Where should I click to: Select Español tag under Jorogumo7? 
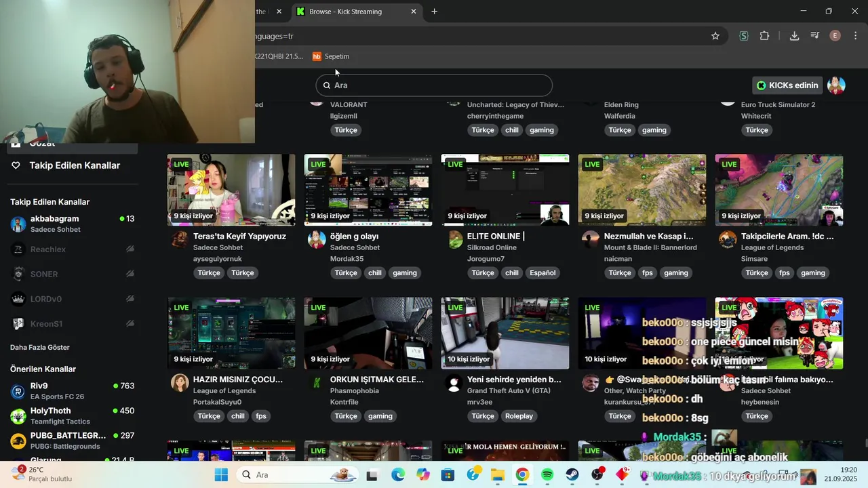(x=542, y=273)
